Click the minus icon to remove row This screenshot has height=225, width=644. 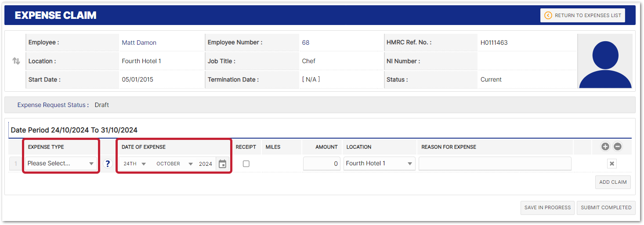pos(618,146)
